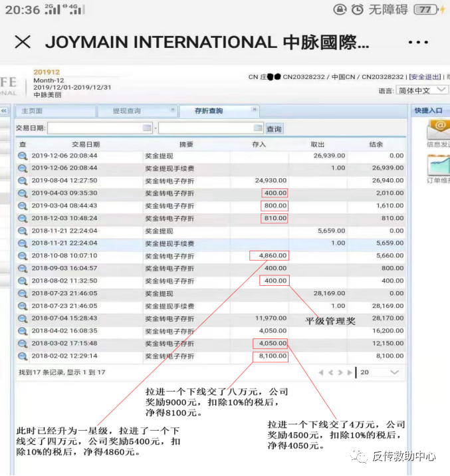The image size is (450, 476).
Task: Close the JOYMAIN INTERNATIONAL page with X
Action: point(23,43)
